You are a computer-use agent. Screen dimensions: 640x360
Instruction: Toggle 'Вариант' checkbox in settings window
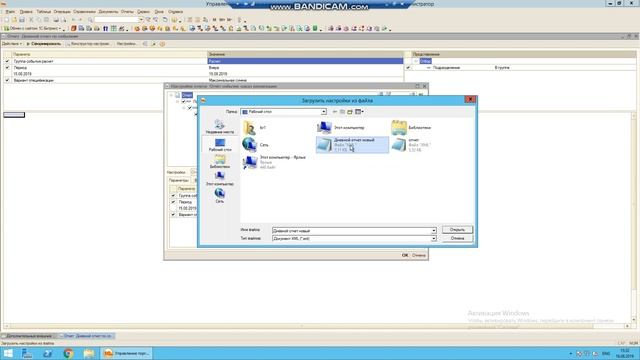173,215
